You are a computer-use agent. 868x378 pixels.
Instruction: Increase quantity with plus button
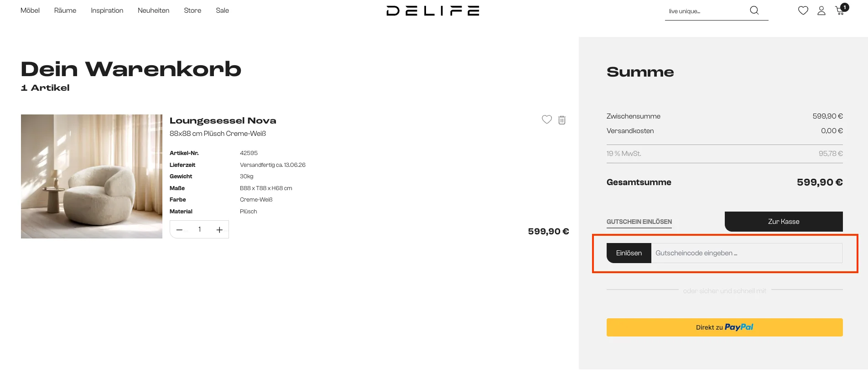[x=219, y=230]
